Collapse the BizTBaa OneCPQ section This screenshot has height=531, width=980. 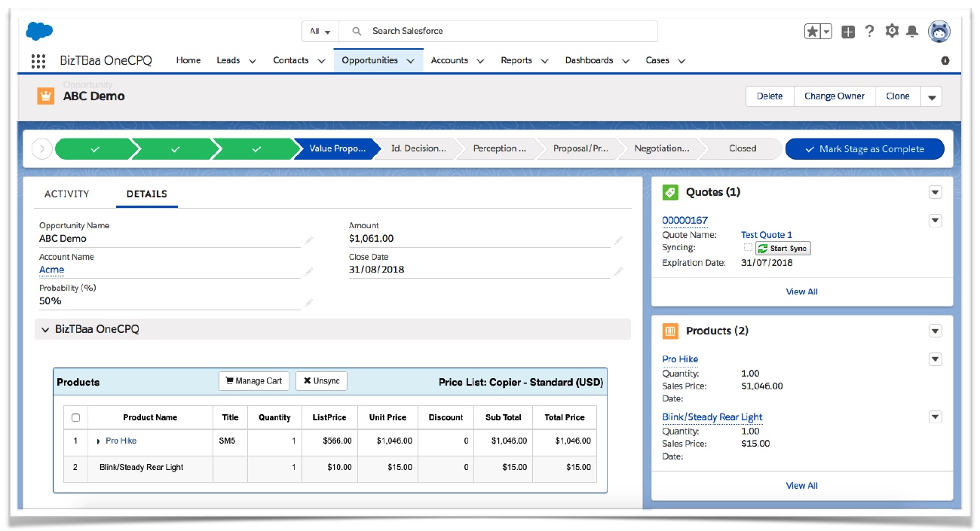click(x=45, y=330)
